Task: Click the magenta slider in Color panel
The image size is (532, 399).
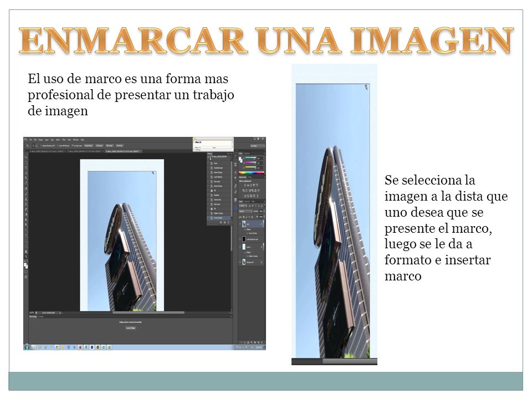Action: click(250, 162)
